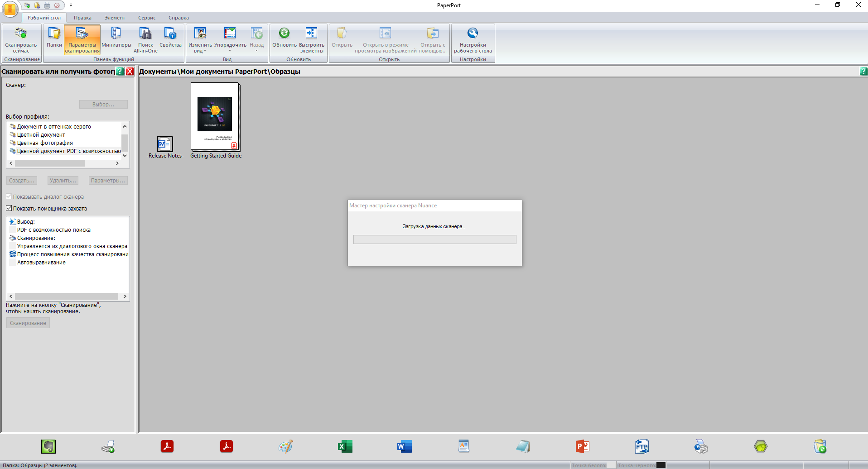Click the Обновить refresh icon
Screen dimensions: 868x469
[285, 37]
